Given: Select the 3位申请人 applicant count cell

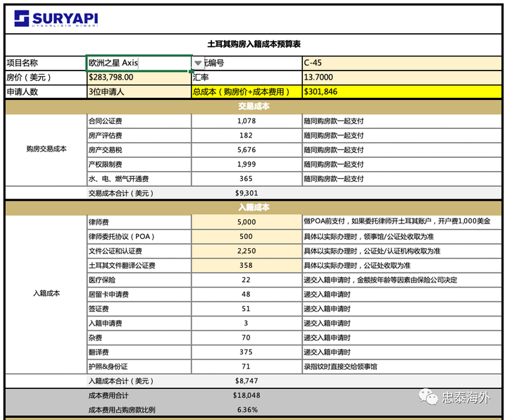Looking at the screenshot, I should [x=139, y=92].
